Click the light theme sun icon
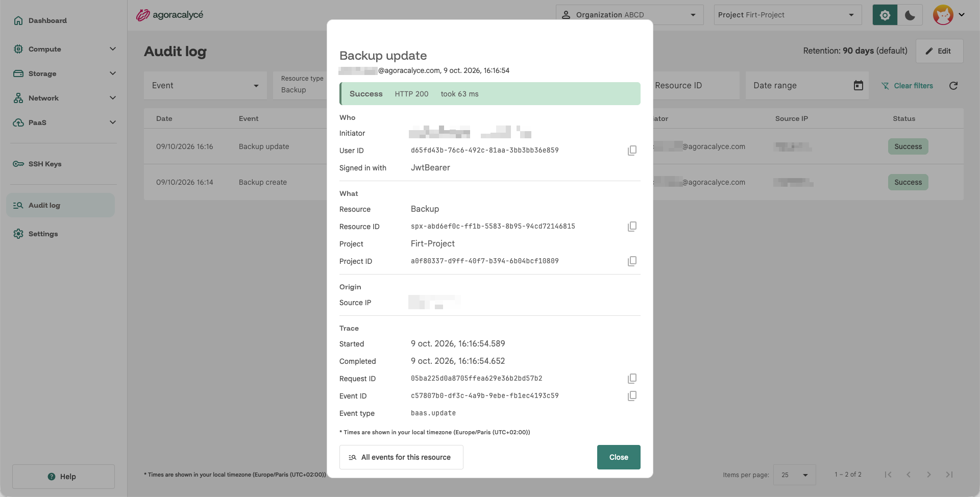980x497 pixels. 885,15
